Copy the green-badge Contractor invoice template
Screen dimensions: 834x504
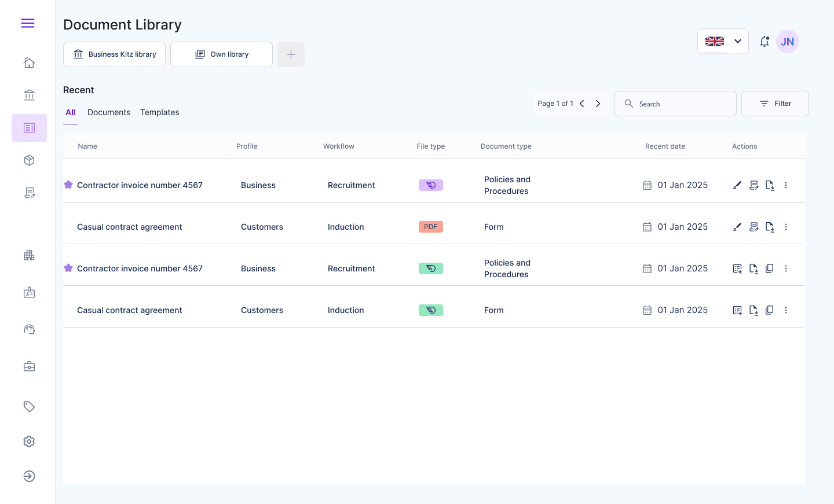point(770,268)
